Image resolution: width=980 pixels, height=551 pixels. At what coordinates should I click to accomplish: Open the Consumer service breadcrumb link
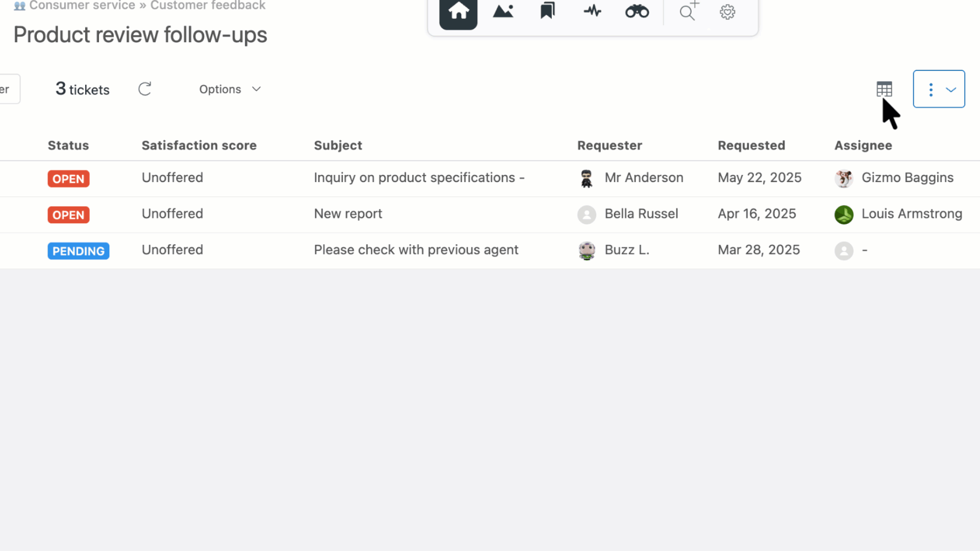pos(82,6)
